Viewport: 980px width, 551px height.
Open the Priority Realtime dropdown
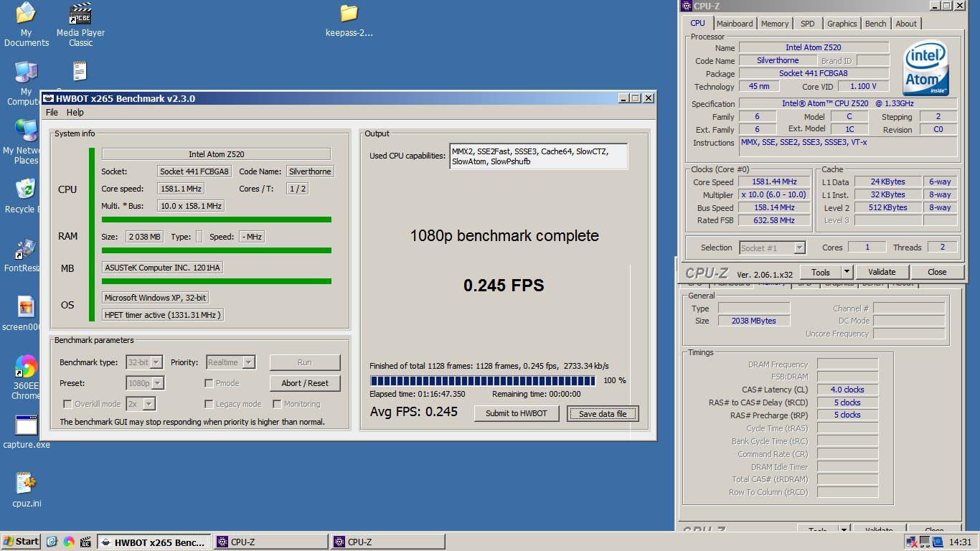231,362
